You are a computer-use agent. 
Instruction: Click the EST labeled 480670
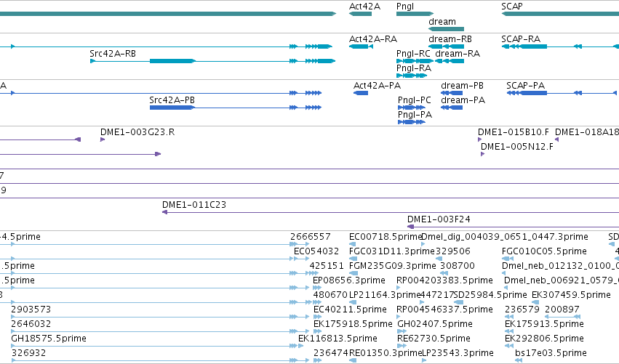click(330, 295)
